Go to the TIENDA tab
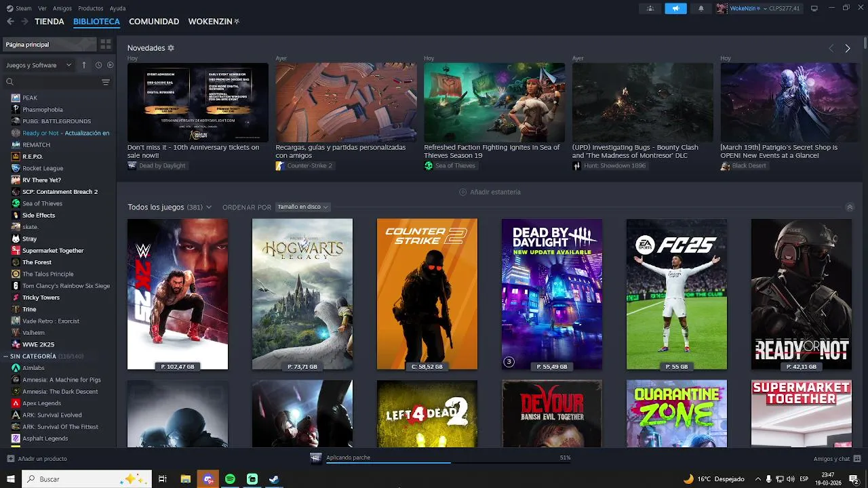The height and width of the screenshot is (488, 868). [50, 22]
